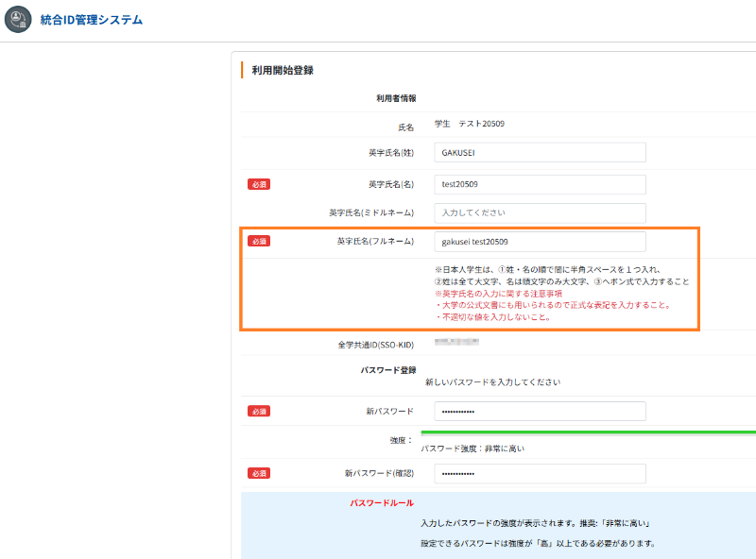Focus the 英字氏名(名) field containing test20509
756x559 pixels.
click(x=540, y=184)
